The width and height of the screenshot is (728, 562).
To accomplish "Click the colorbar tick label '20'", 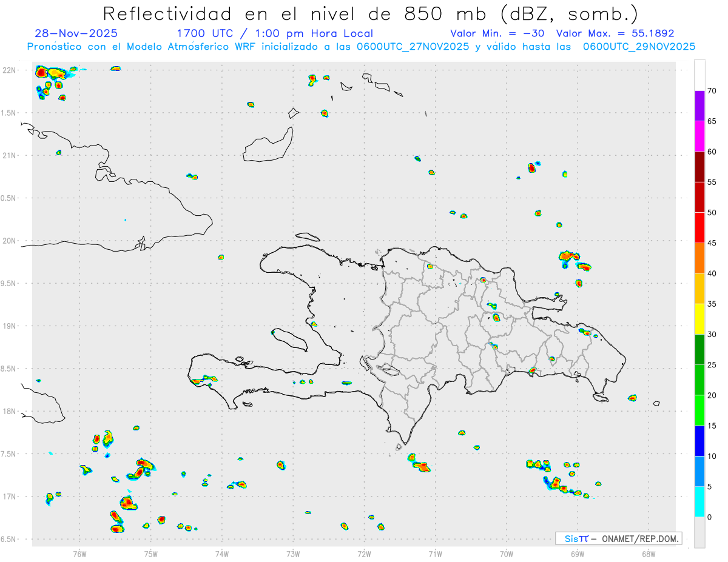I will click(x=712, y=395).
